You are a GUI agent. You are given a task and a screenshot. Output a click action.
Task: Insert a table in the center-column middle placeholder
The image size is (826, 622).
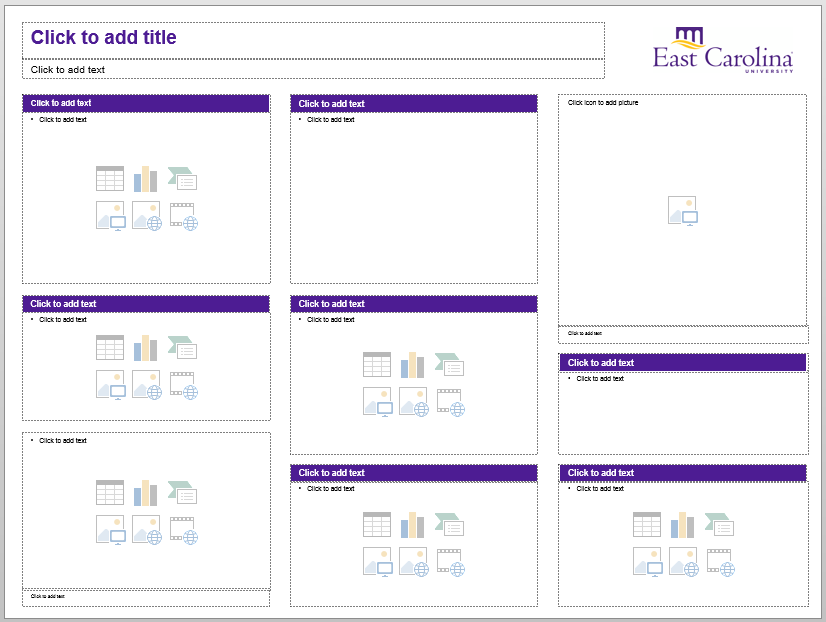tap(376, 365)
